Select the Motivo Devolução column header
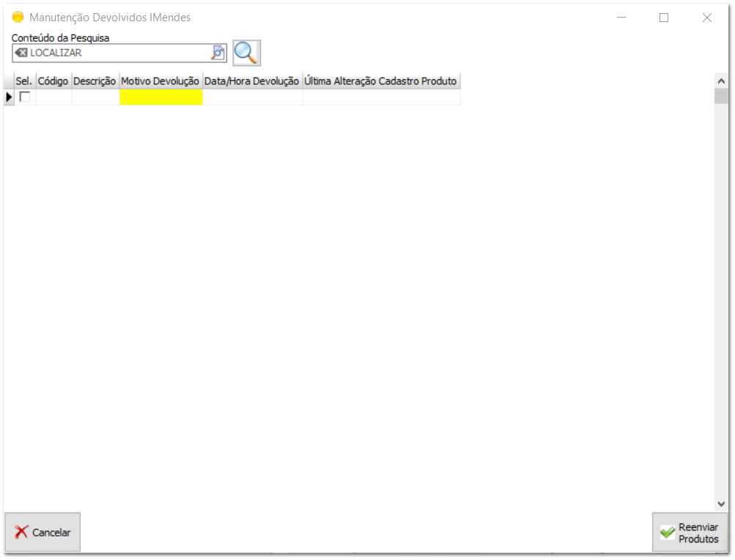 point(160,81)
